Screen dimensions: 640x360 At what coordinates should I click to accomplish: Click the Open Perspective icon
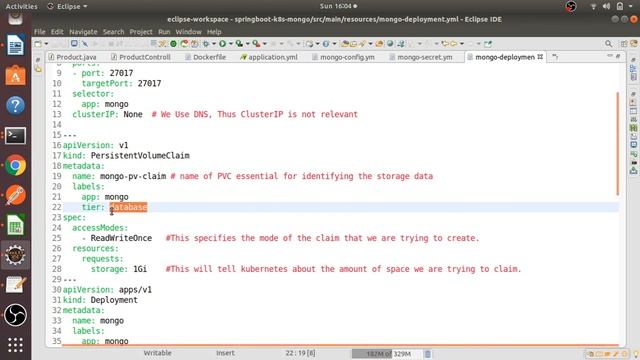(x=624, y=44)
